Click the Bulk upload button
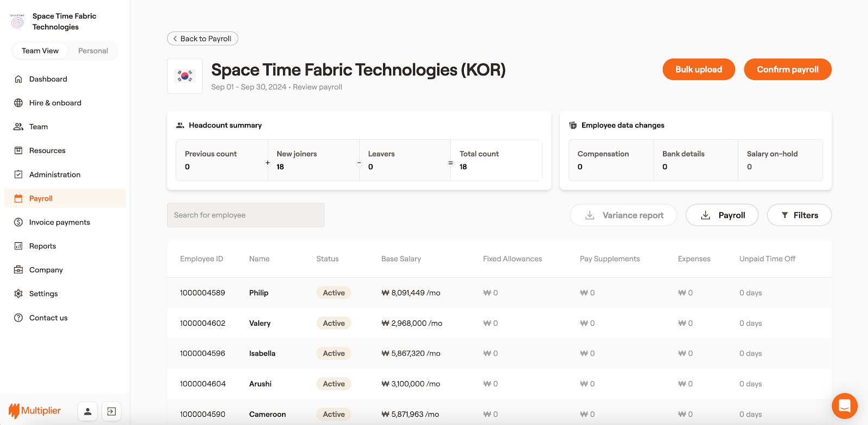This screenshot has width=868, height=425. [x=699, y=69]
